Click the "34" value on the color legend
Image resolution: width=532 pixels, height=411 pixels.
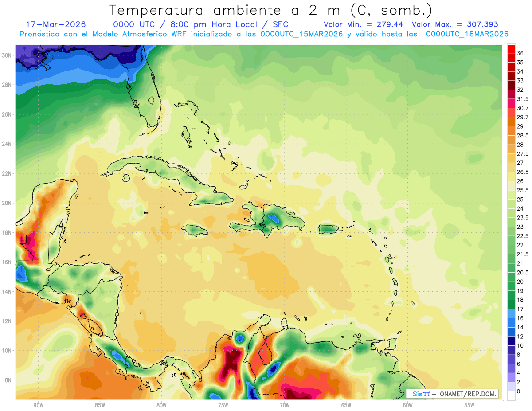coord(520,71)
